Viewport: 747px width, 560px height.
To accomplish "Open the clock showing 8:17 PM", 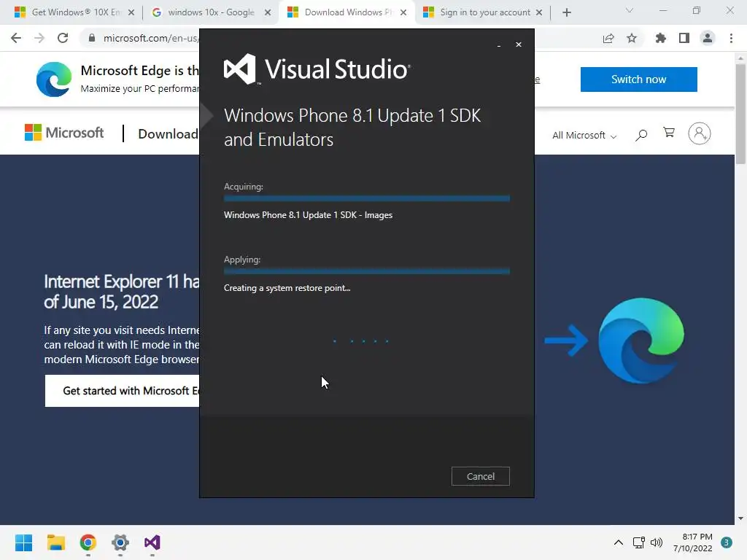I will coord(693,542).
